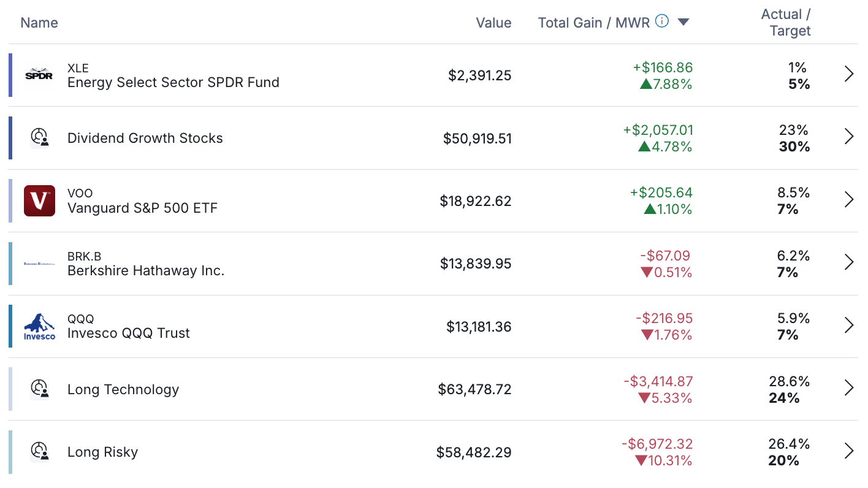Click the SPDR logo for XLE
868x488 pixels.
39,75
